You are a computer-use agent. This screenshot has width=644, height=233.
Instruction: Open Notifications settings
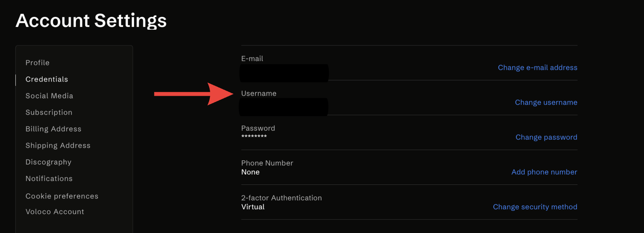pyautogui.click(x=49, y=179)
